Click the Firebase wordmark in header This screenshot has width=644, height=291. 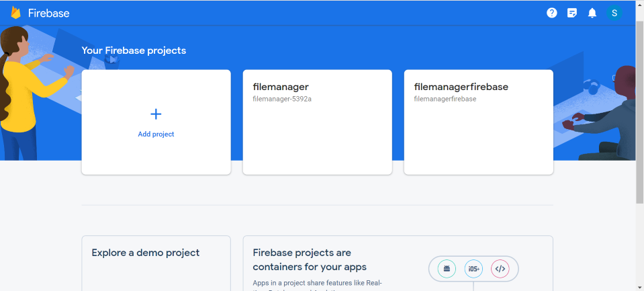tap(48, 13)
